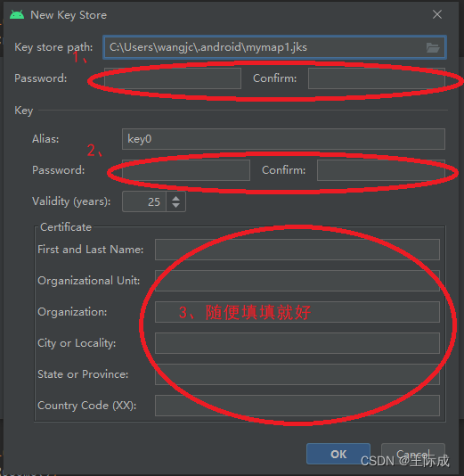Click the Alias field containing key0
The width and height of the screenshot is (464, 476).
[x=283, y=139]
